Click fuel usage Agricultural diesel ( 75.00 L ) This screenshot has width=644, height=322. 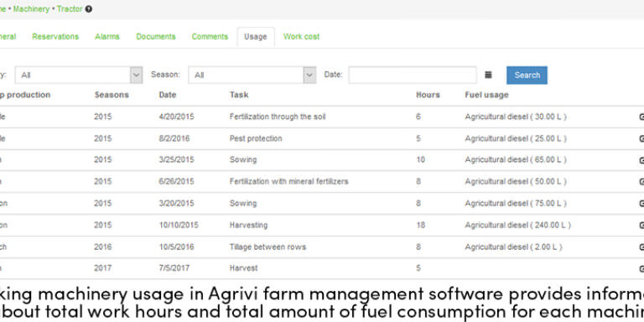click(x=516, y=203)
